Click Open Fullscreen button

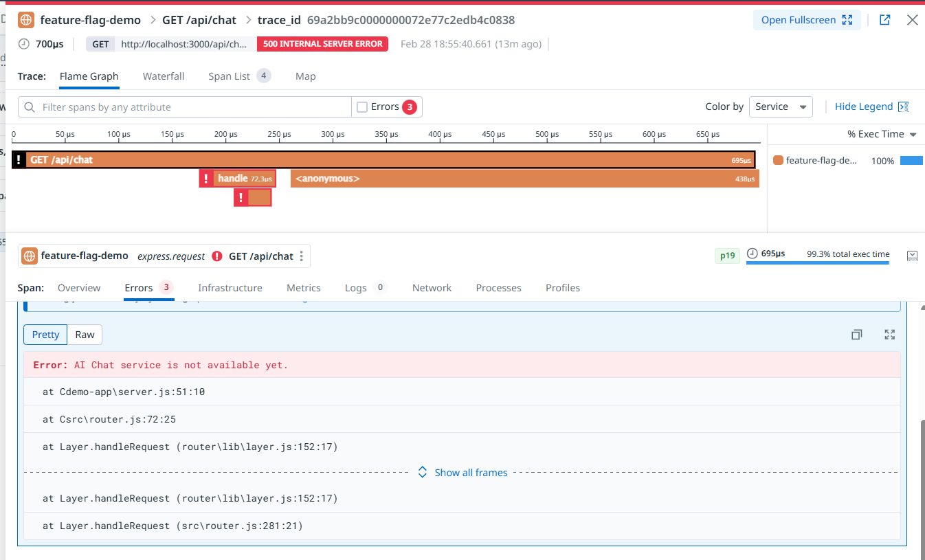point(806,20)
